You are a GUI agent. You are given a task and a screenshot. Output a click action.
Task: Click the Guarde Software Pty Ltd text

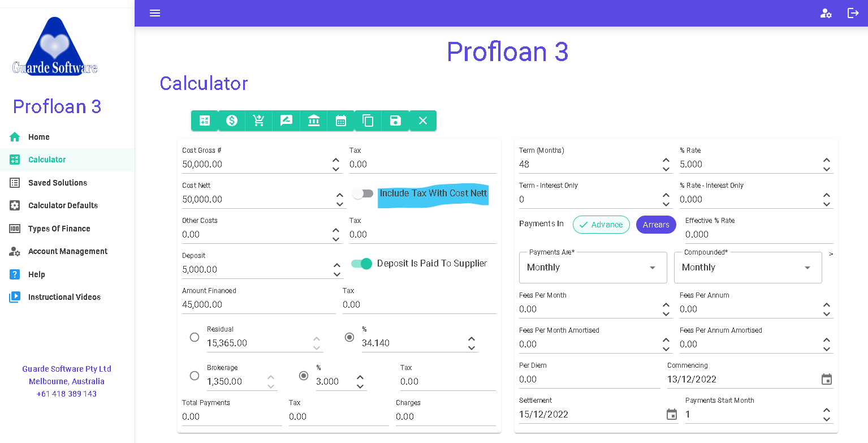point(67,369)
